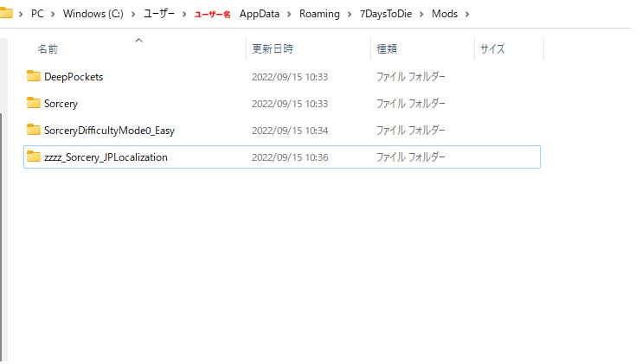The height and width of the screenshot is (364, 642).
Task: Click the zzzz_Sorcery_JPLocalization folder icon
Action: pos(34,156)
